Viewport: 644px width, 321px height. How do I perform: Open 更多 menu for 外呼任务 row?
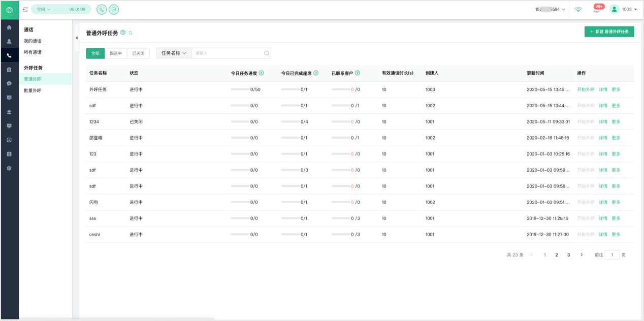[616, 89]
